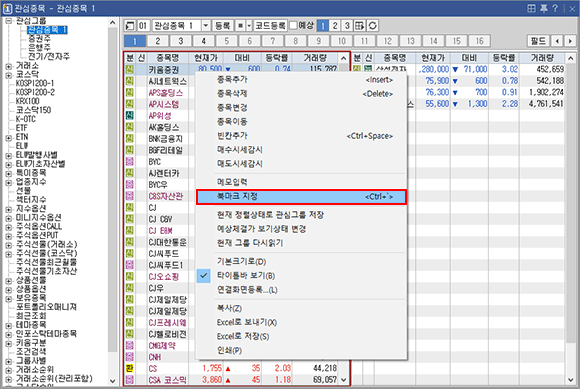Click the chart icon beside AJ네트웍스
The height and width of the screenshot is (389, 580).
pos(129,81)
